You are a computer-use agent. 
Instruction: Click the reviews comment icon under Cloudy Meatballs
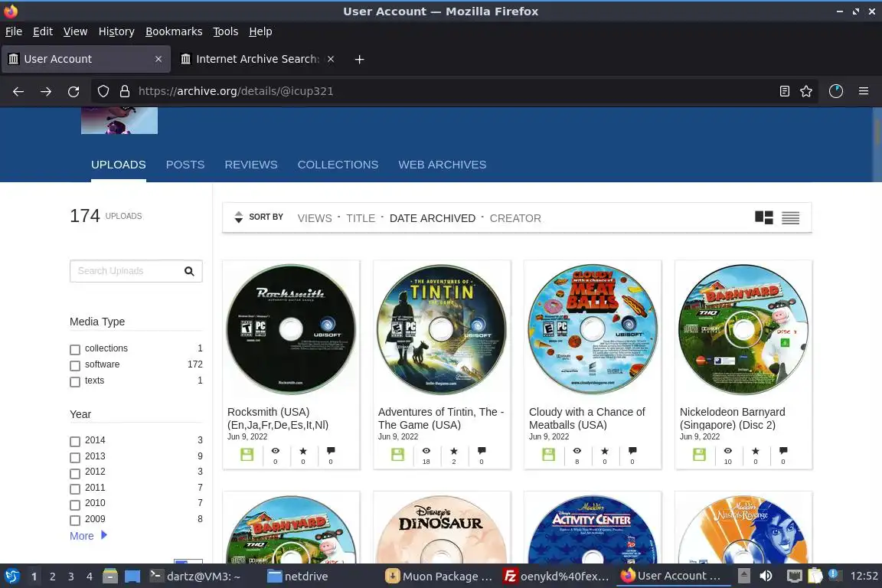tap(632, 451)
